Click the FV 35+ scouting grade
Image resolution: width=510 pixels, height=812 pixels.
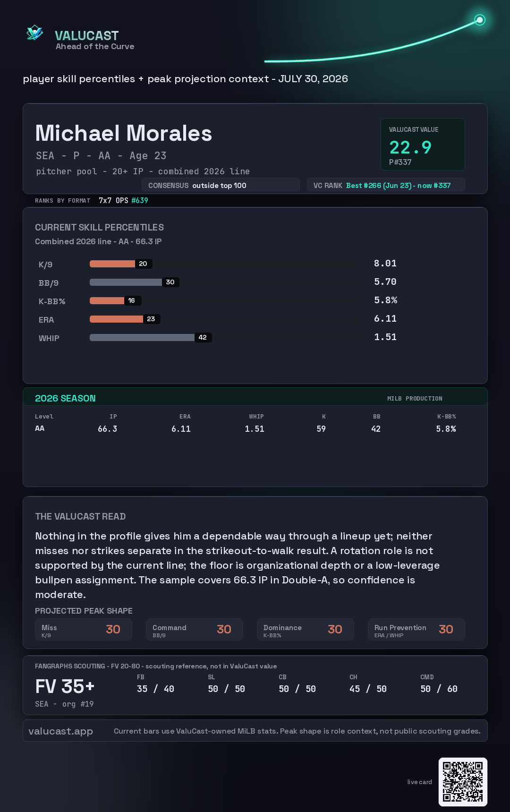coord(65,686)
